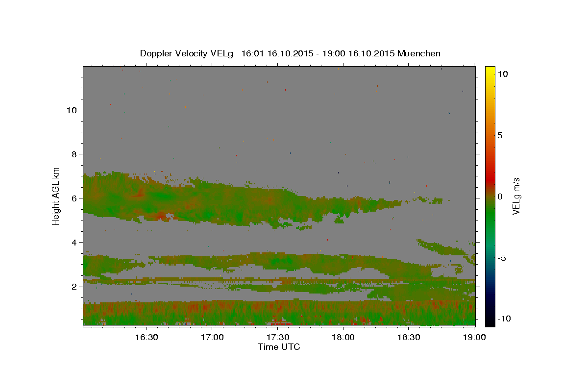Click the height tick label 8

74,154
